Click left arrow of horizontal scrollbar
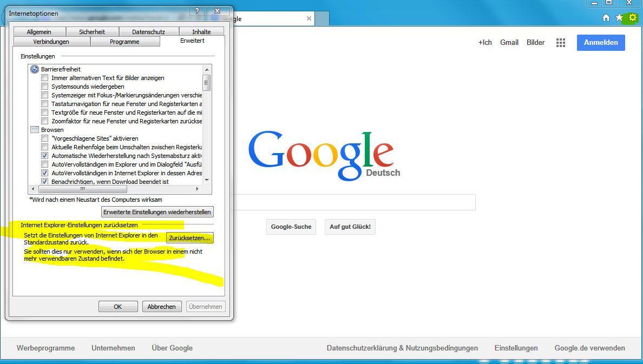 click(33, 189)
